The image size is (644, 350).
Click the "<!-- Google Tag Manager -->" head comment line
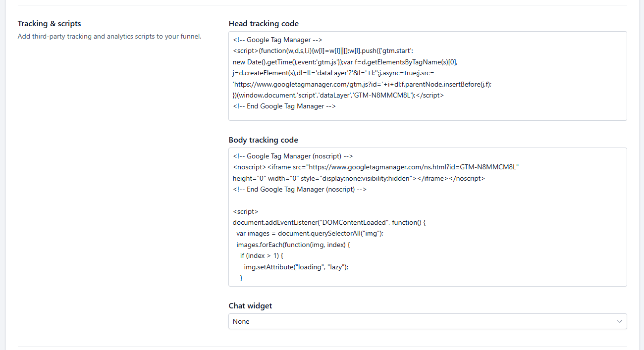coord(278,40)
